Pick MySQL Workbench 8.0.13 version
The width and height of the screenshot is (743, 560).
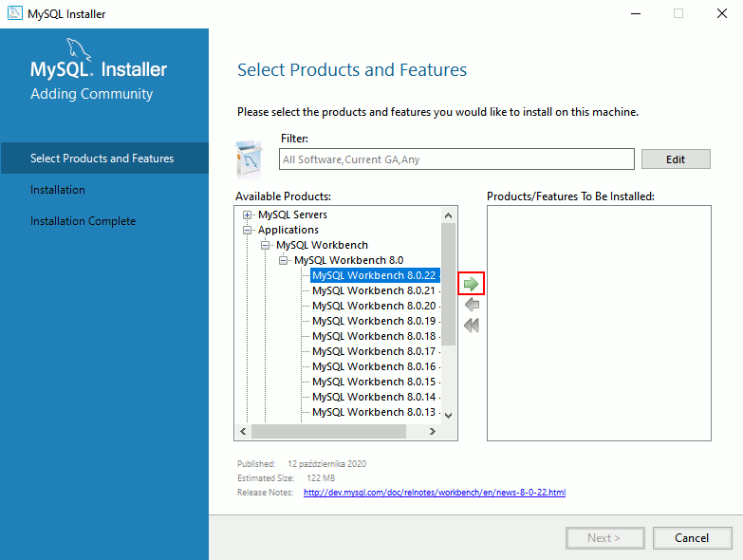(373, 412)
